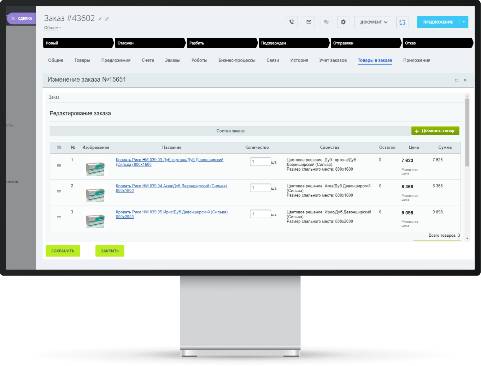Open the active Товары в заказе tab
Image resolution: width=481 pixels, height=366 pixels.
click(x=375, y=60)
